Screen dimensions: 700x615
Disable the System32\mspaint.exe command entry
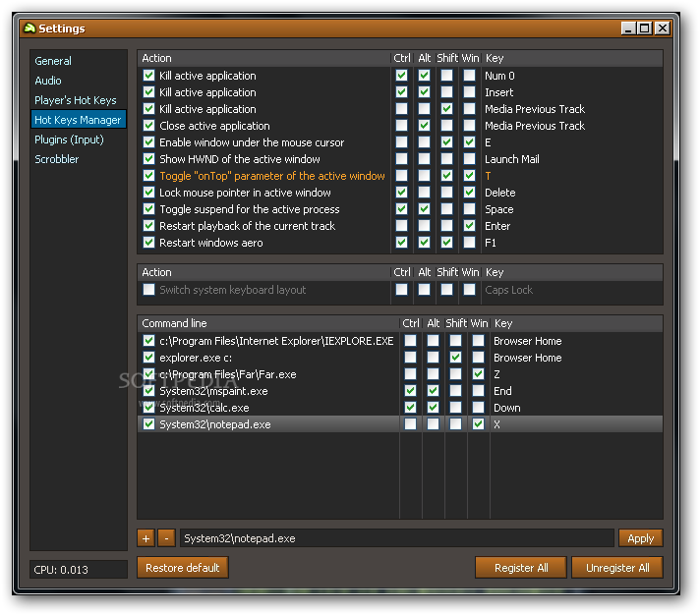[x=148, y=391]
